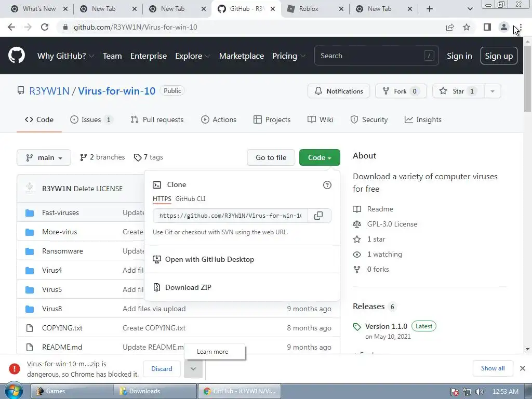
Task: Click the network tray icon
Action: 467,392
